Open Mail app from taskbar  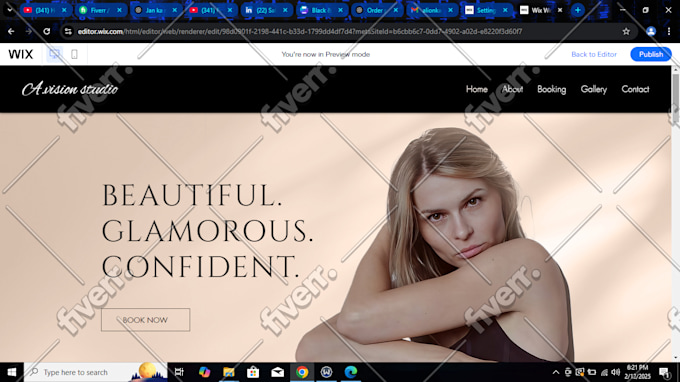[x=278, y=372]
